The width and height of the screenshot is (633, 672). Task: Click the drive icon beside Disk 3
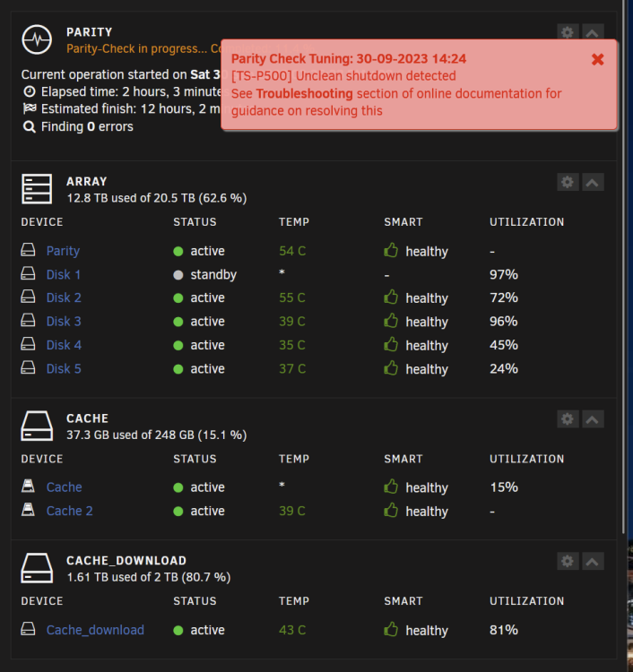29,320
